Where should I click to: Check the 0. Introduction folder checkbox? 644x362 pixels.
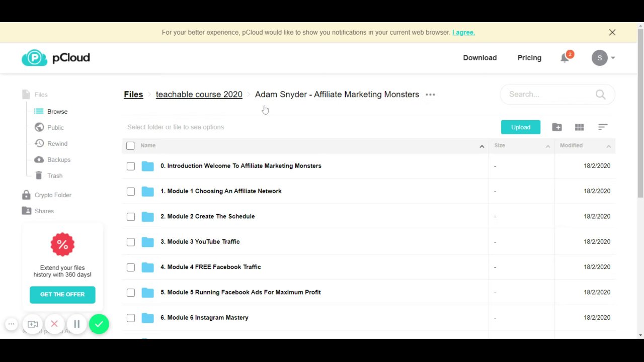click(x=131, y=166)
